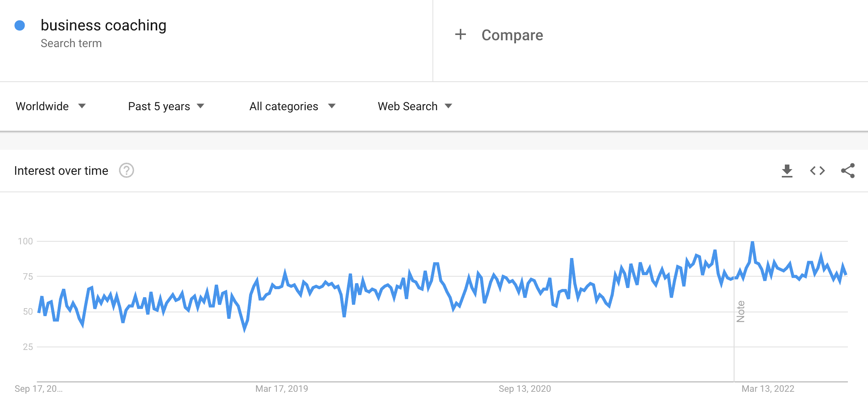Click the Search term subtitle text
The width and height of the screenshot is (868, 399).
71,43
